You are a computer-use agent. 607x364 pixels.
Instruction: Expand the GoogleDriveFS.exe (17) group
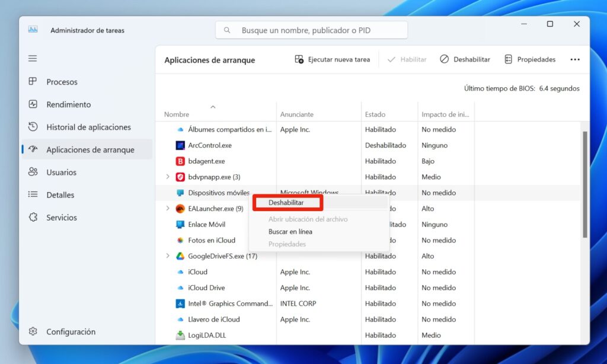tap(168, 256)
